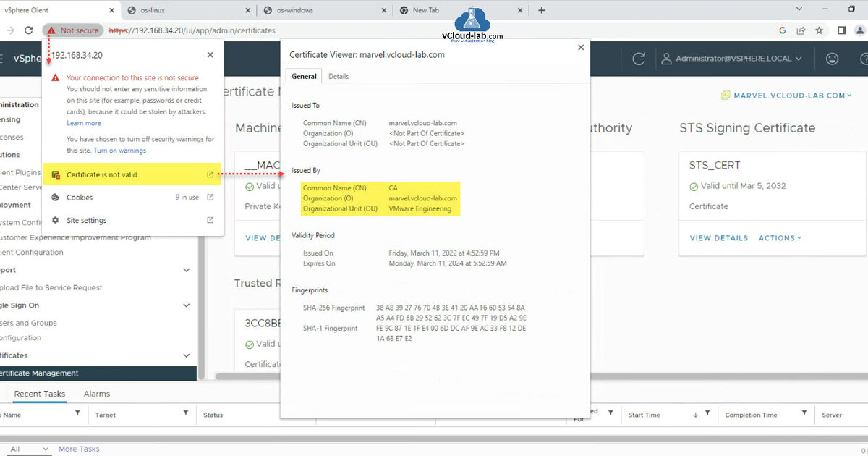This screenshot has height=456, width=868.
Task: Filter the Completion Time column
Action: coord(804,413)
